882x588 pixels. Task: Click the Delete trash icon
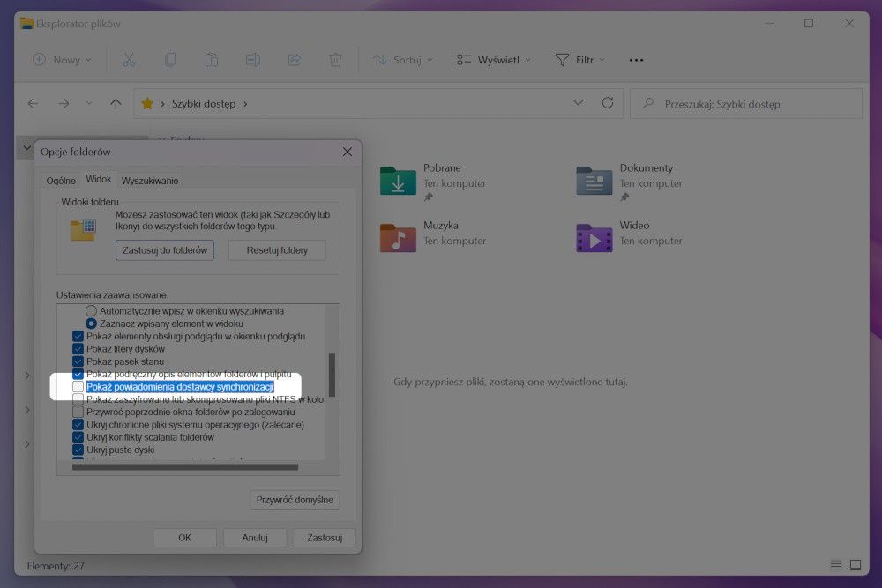coord(335,60)
